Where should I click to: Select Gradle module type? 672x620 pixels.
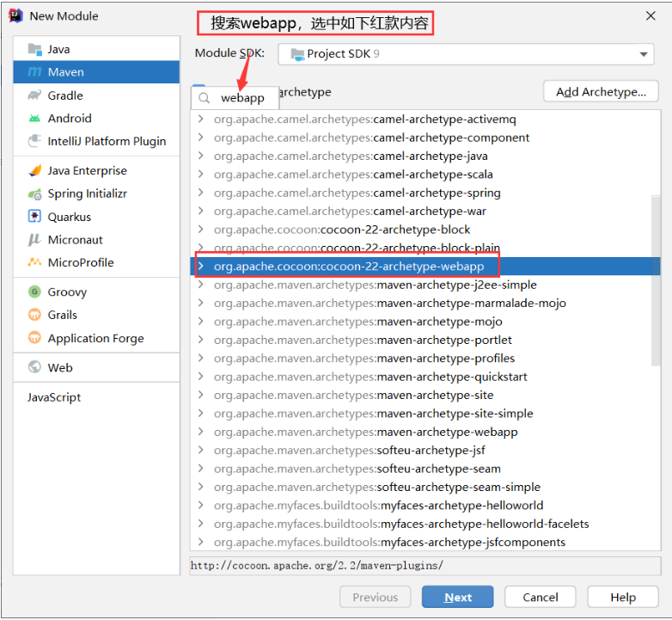pyautogui.click(x=96, y=95)
